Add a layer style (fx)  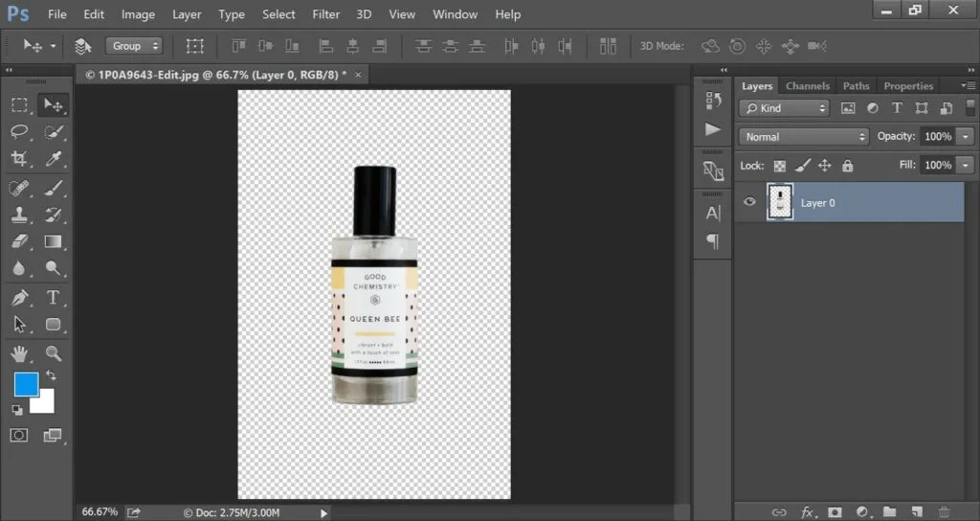coord(807,512)
